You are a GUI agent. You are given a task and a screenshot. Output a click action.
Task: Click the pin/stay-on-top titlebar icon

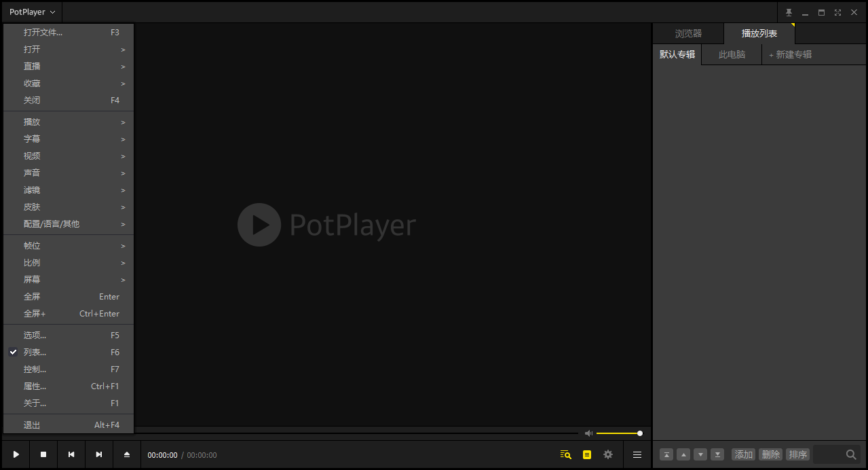[788, 12]
